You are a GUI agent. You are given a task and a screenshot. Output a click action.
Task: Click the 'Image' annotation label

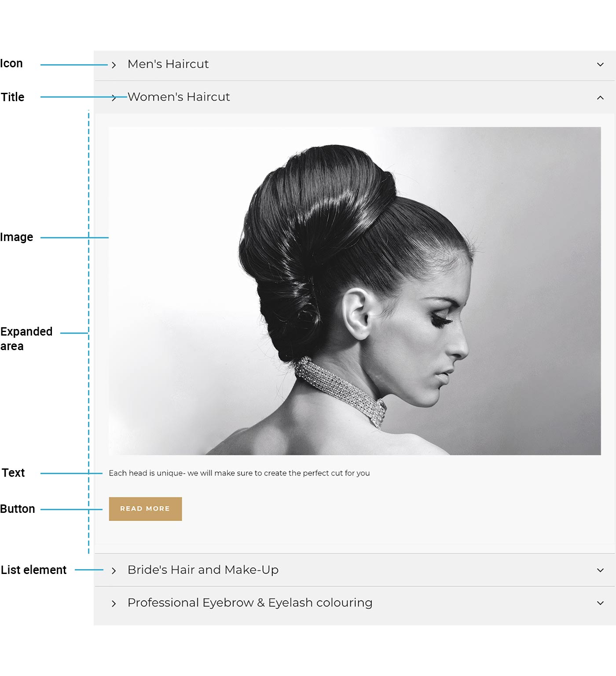pyautogui.click(x=17, y=237)
